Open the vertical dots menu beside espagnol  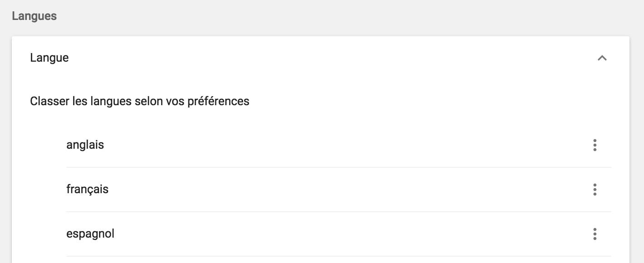tap(594, 234)
